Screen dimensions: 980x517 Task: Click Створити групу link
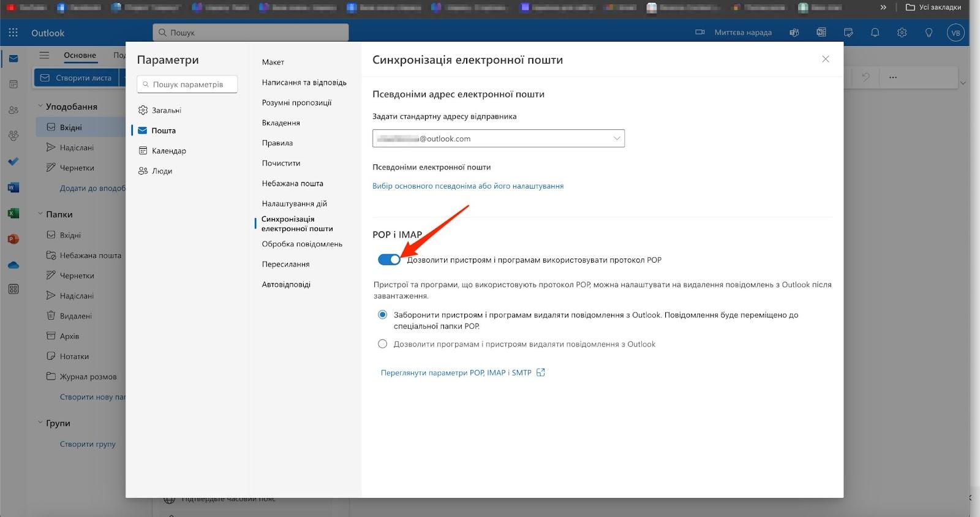(88, 444)
